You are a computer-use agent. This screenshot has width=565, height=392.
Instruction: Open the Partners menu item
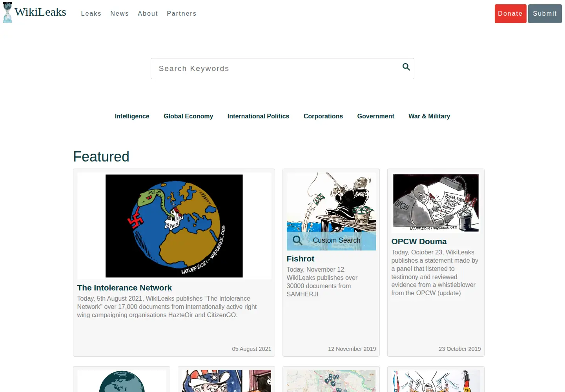pyautogui.click(x=182, y=13)
